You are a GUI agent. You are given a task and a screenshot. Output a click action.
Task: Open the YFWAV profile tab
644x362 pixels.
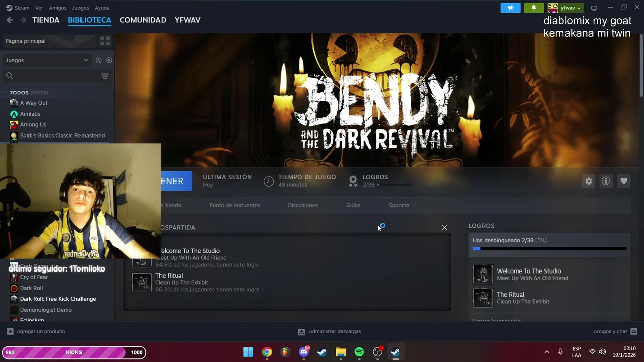click(x=187, y=20)
